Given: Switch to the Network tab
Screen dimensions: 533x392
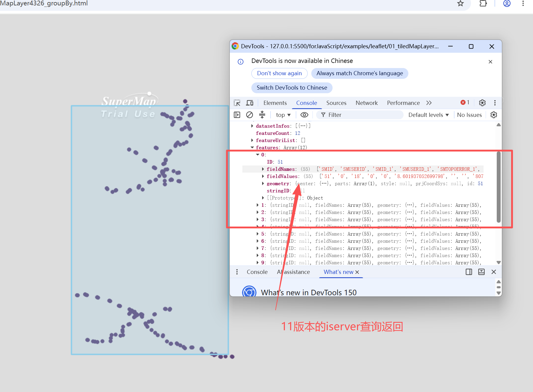Looking at the screenshot, I should pyautogui.click(x=366, y=103).
